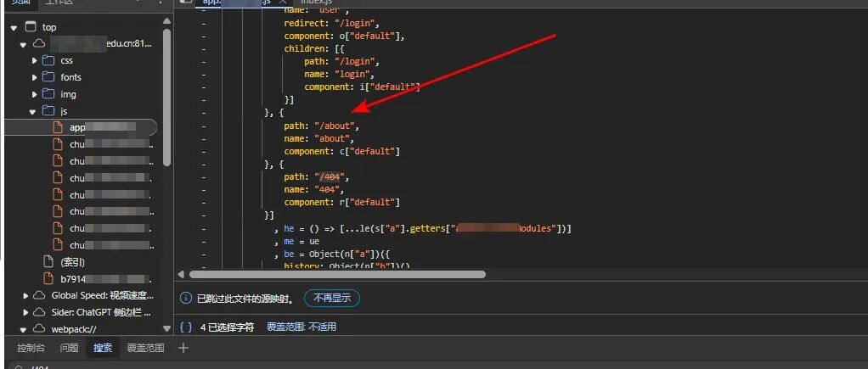Click the code line component: i["default"]
The image size is (868, 369).
click(x=362, y=87)
